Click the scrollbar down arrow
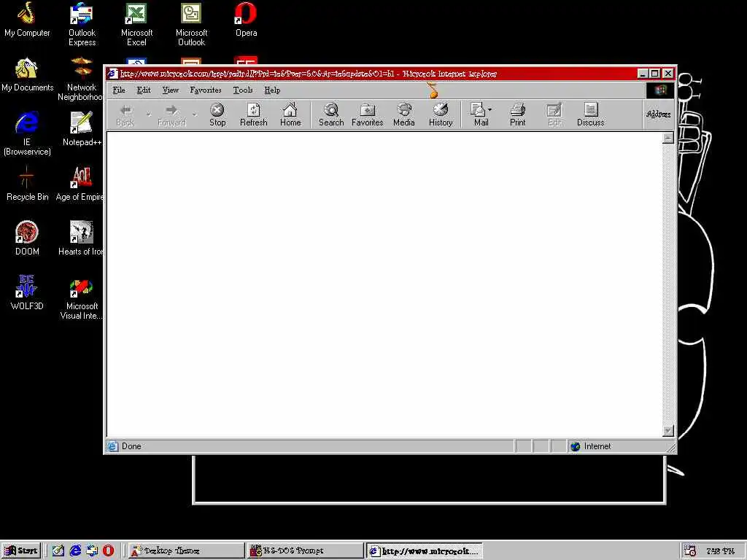 (668, 430)
